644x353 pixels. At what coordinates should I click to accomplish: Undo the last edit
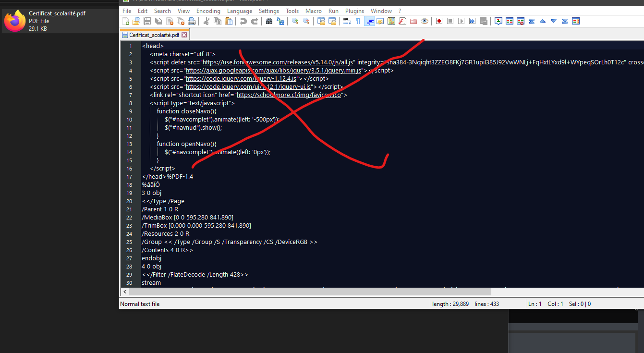point(243,21)
